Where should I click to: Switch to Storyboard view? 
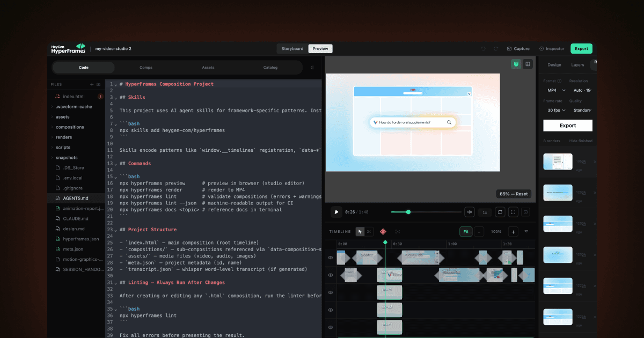click(292, 49)
